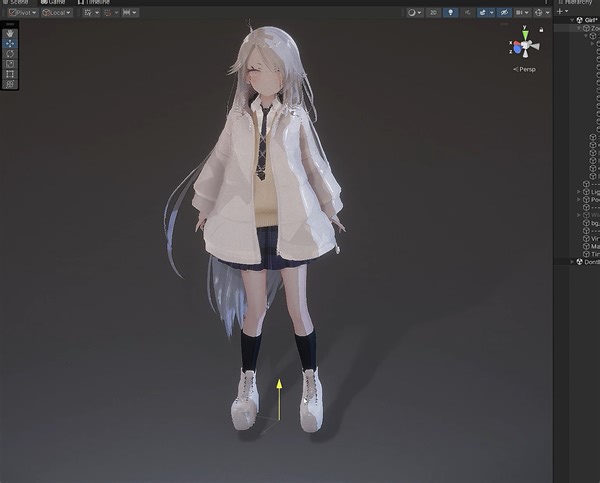Toggle grid snapping icon
600x483 pixels.
(108, 13)
